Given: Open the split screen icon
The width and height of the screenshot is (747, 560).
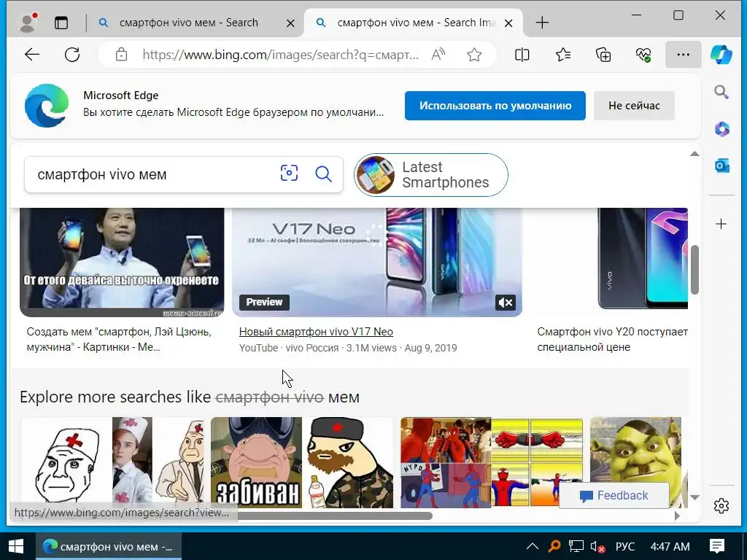Looking at the screenshot, I should [522, 55].
